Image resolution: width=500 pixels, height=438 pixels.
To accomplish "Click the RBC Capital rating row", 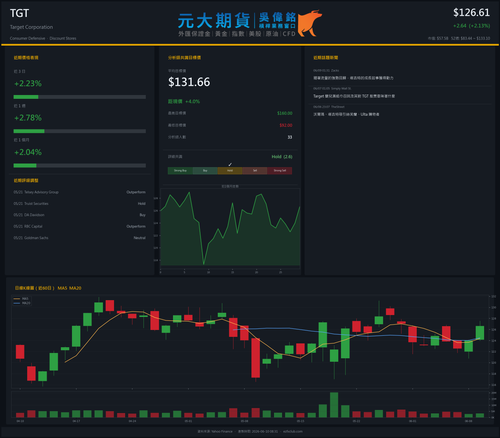I will click(80, 226).
